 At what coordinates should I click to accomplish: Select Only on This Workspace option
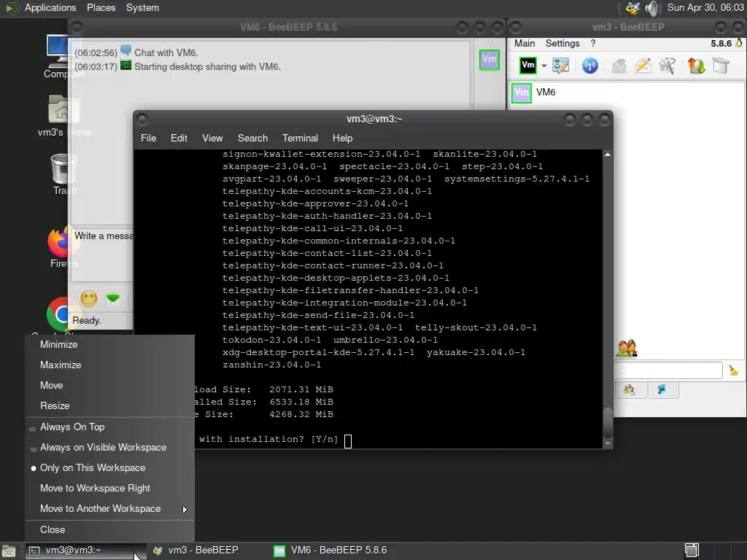tap(109, 468)
